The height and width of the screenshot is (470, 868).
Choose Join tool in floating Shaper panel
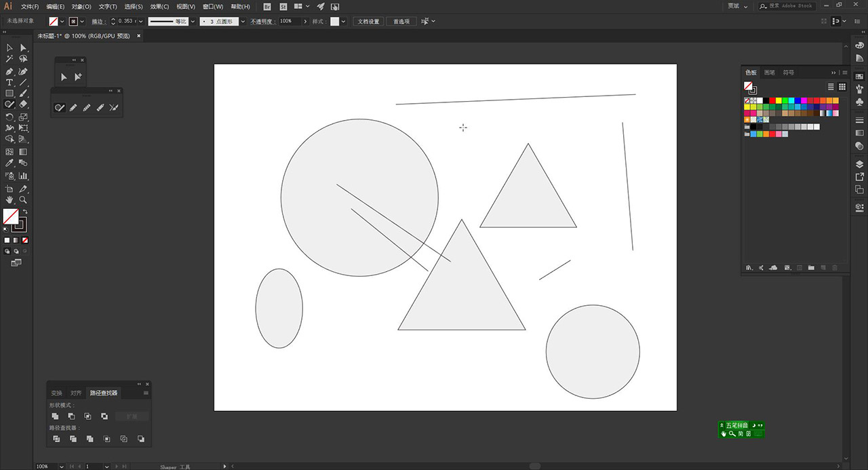114,107
